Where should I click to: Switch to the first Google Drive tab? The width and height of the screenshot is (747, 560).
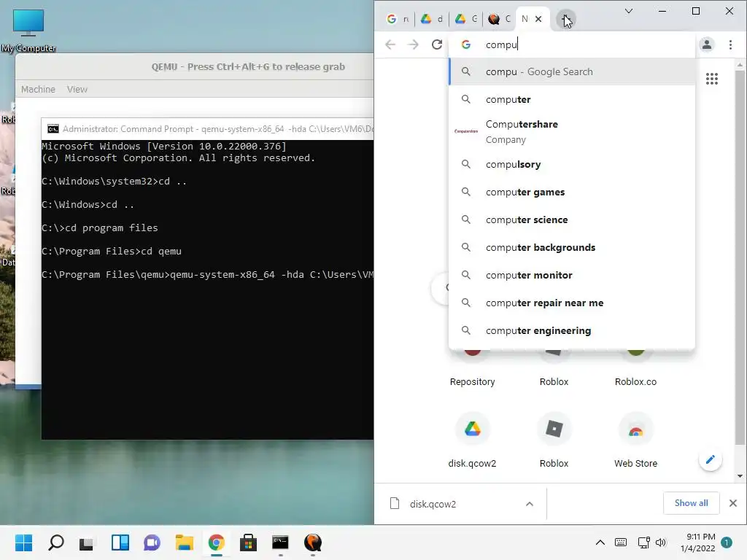tap(432, 19)
